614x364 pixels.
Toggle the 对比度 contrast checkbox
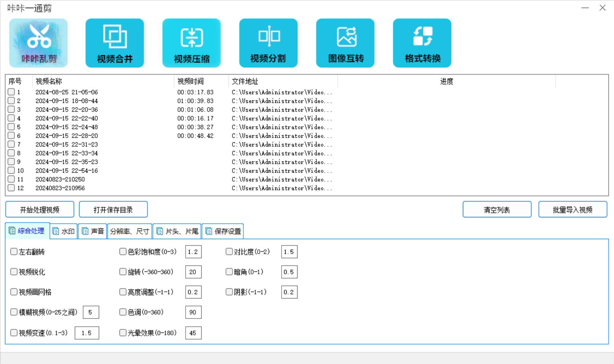point(229,251)
